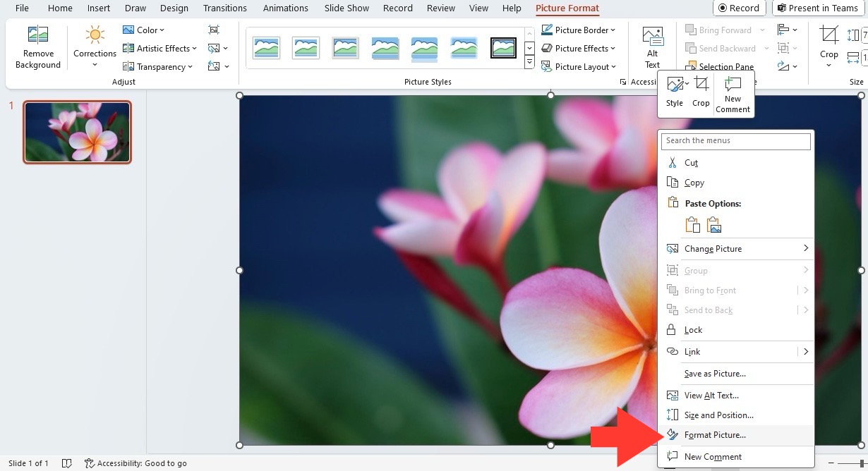Click the Crop icon in the ribbon
The width and height of the screenshot is (868, 471).
pyautogui.click(x=829, y=35)
